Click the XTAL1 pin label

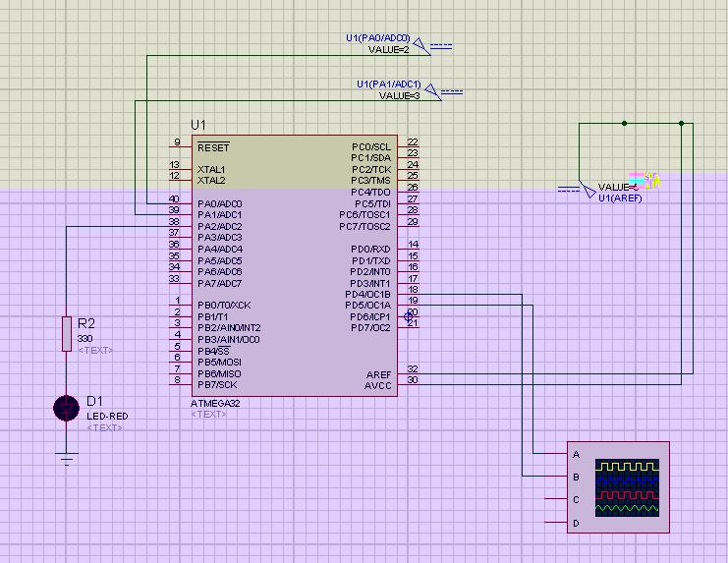point(211,169)
